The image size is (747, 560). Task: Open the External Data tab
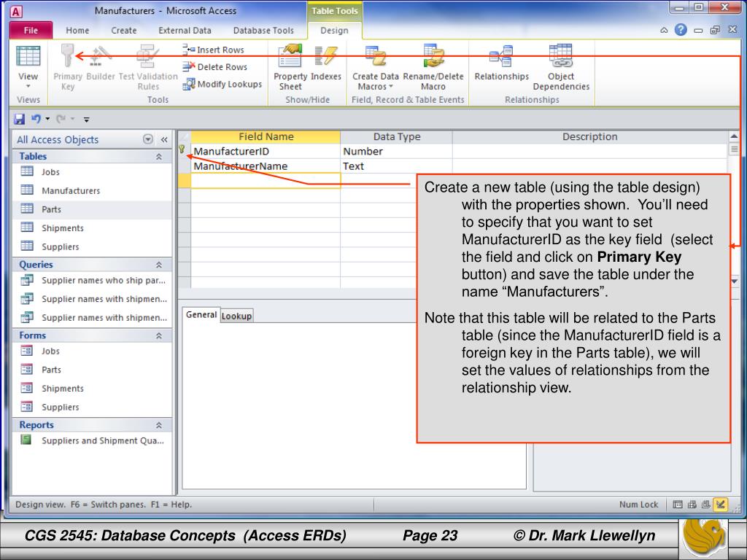tap(185, 30)
